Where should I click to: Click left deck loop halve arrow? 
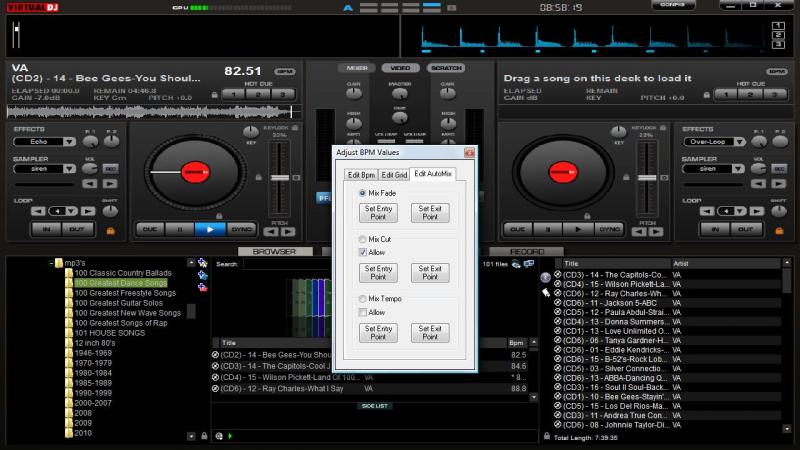(38, 211)
